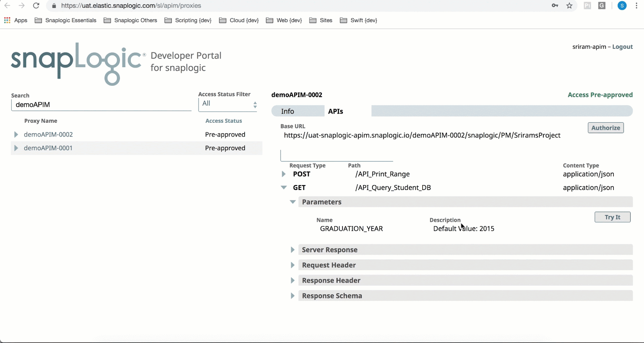
Task: Collapse the Parameters section
Action: pos(293,202)
